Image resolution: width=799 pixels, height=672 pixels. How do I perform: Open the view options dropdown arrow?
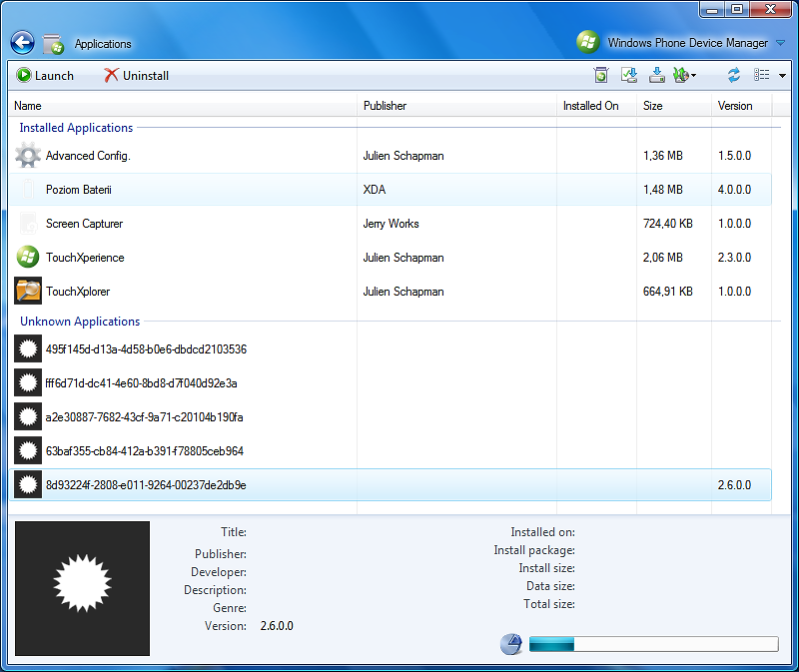[x=782, y=76]
